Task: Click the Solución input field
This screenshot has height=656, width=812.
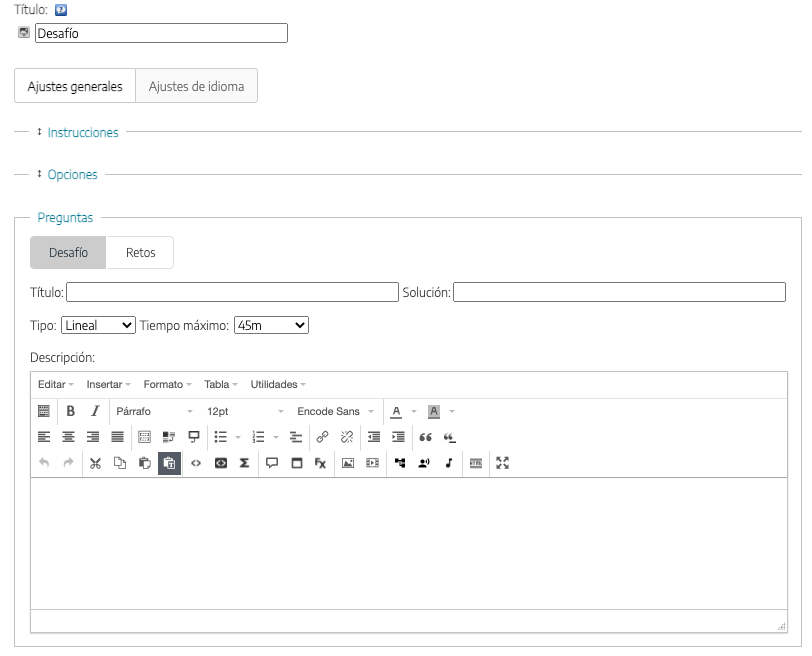Action: pos(619,292)
